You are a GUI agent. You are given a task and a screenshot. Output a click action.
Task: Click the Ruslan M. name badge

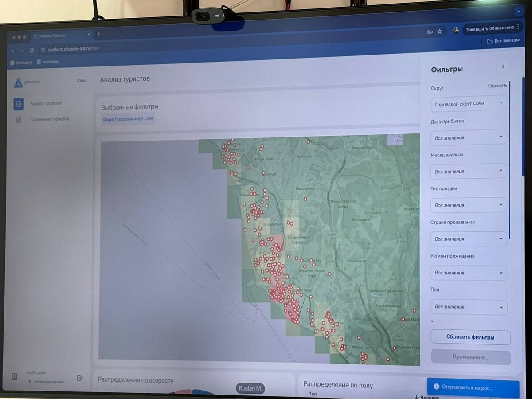[250, 388]
